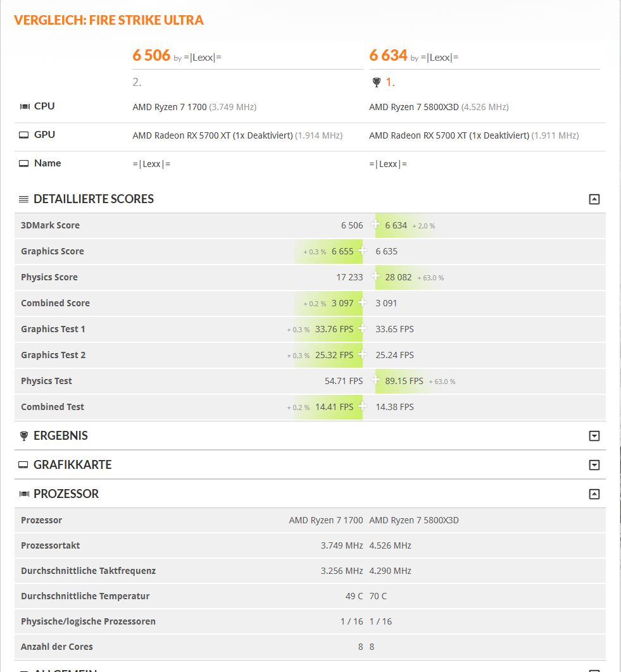
Task: Click the trophy icon beside rank 1
Action: tap(376, 82)
